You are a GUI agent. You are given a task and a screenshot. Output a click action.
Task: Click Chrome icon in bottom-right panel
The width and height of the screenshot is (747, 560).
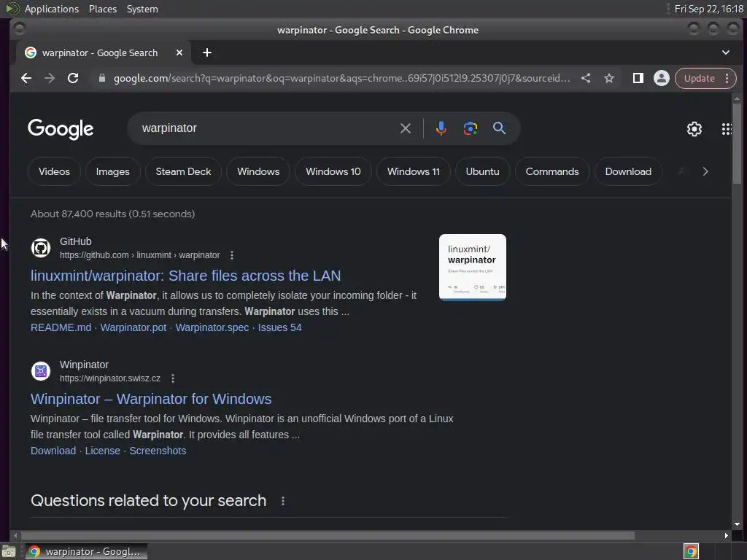click(691, 551)
